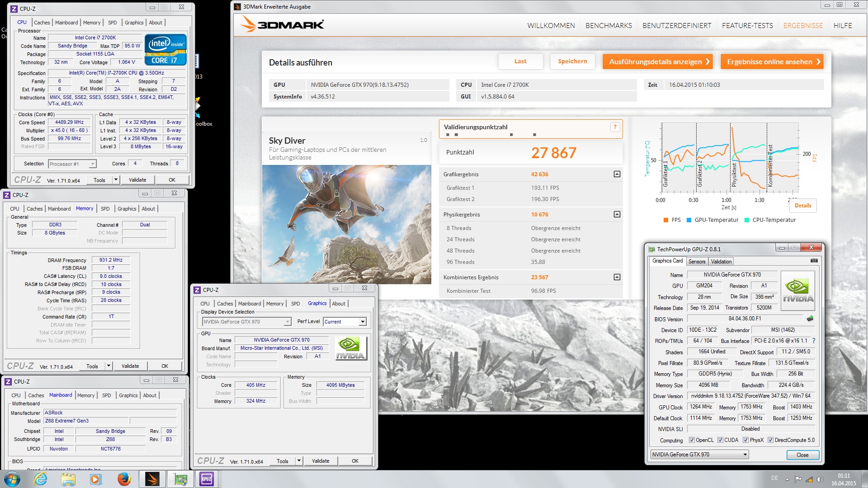
Task: Click the GPU-Z BIOS save chip icon
Action: pyautogui.click(x=810, y=319)
